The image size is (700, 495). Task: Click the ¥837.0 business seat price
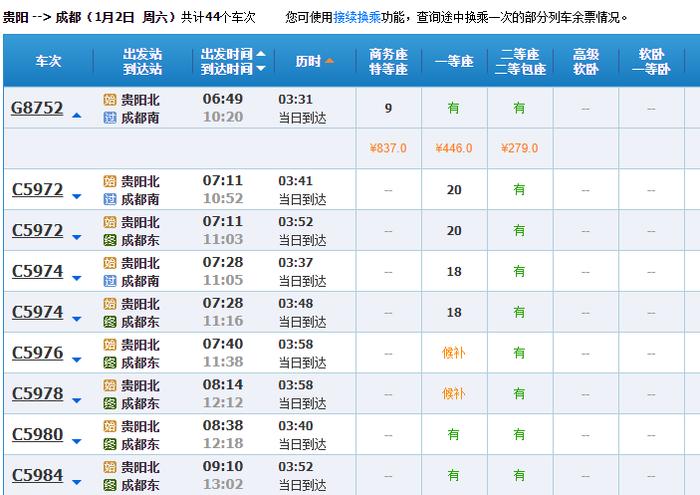pyautogui.click(x=388, y=148)
